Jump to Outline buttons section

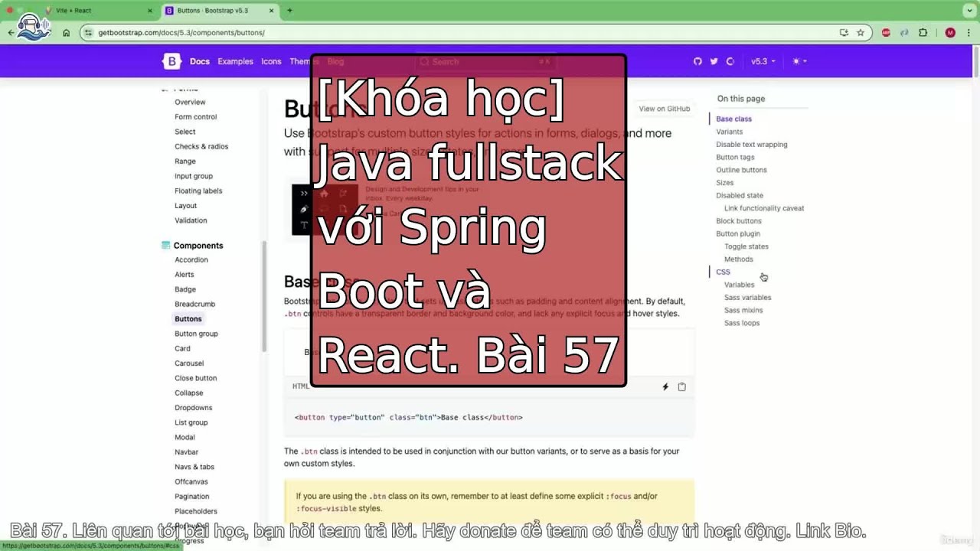pos(741,170)
